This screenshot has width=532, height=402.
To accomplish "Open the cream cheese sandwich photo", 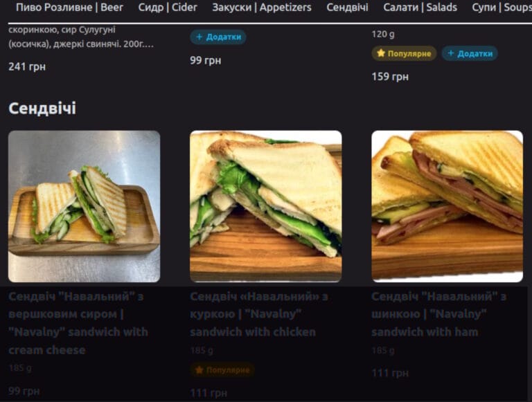I will pos(84,206).
